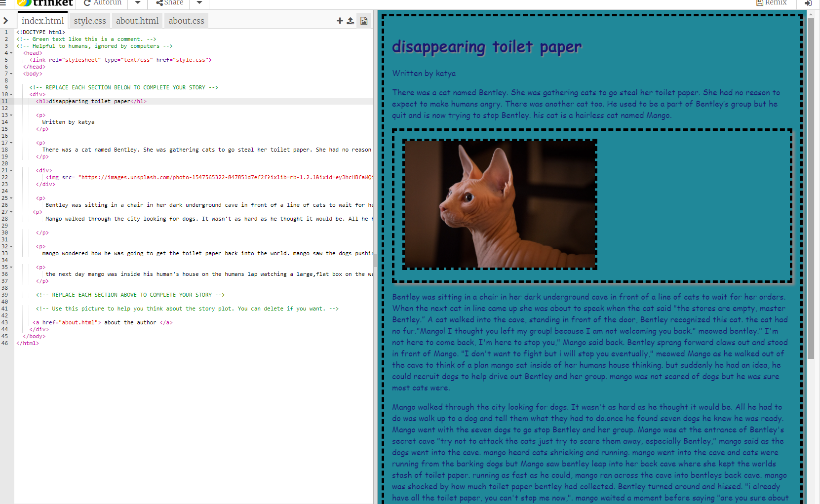The height and width of the screenshot is (504, 820).
Task: Upload a file to the project
Action: point(351,20)
